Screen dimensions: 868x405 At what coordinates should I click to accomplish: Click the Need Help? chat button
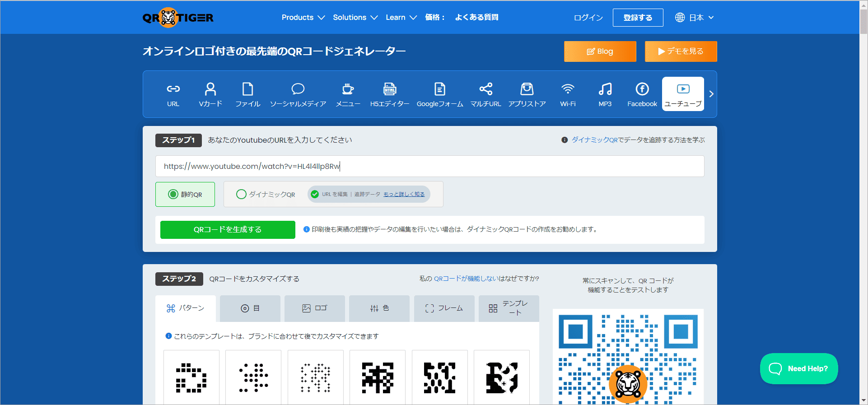(799, 368)
